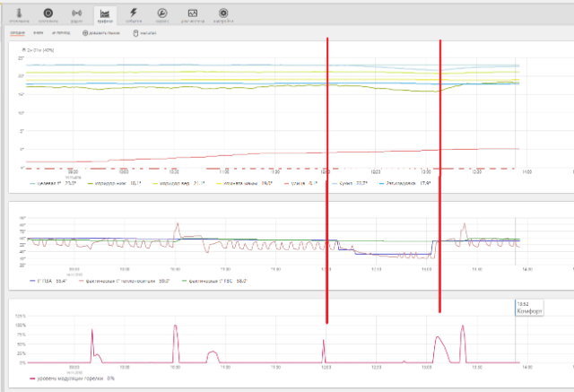Switch to the Сегодня period tab

(18, 33)
